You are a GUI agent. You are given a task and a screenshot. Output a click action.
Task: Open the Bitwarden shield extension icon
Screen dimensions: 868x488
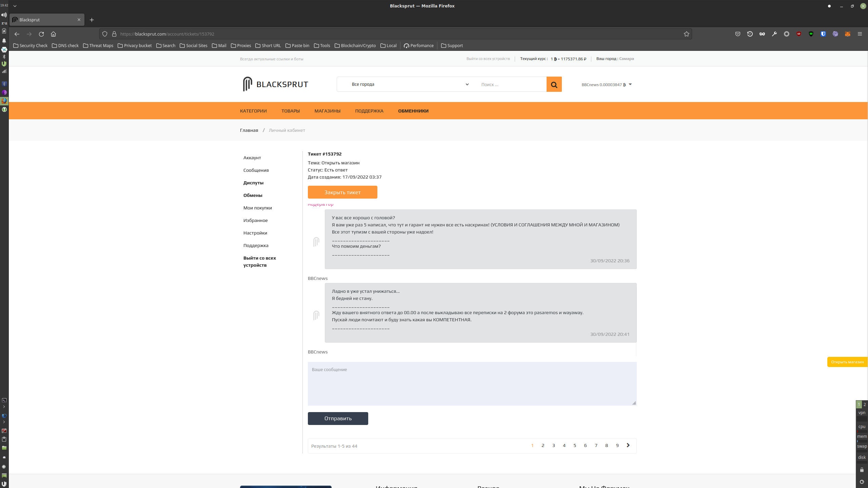tap(823, 34)
